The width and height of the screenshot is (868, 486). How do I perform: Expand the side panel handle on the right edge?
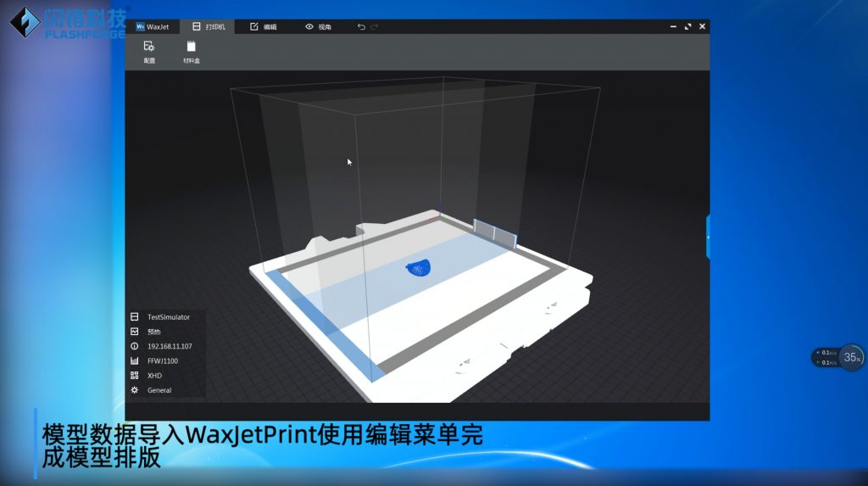click(x=708, y=237)
